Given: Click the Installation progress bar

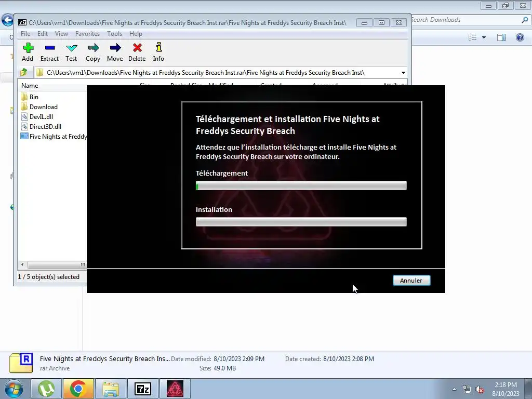Looking at the screenshot, I should pos(301,222).
